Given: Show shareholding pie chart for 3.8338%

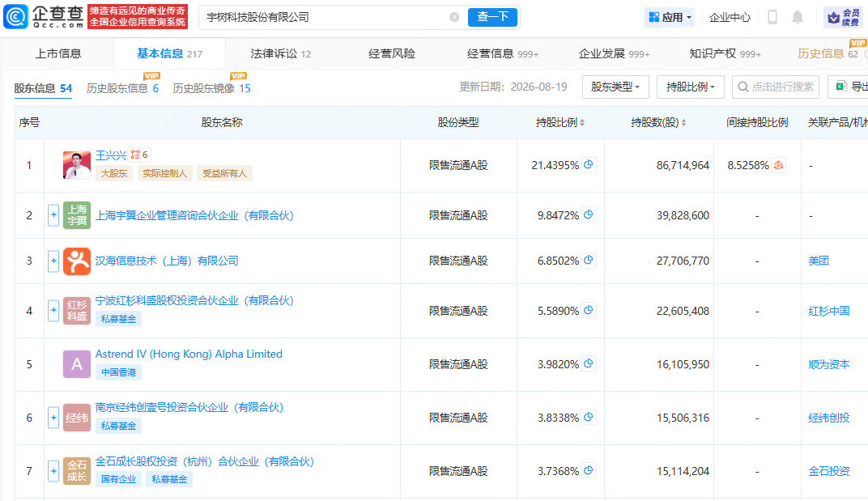Looking at the screenshot, I should tap(589, 417).
